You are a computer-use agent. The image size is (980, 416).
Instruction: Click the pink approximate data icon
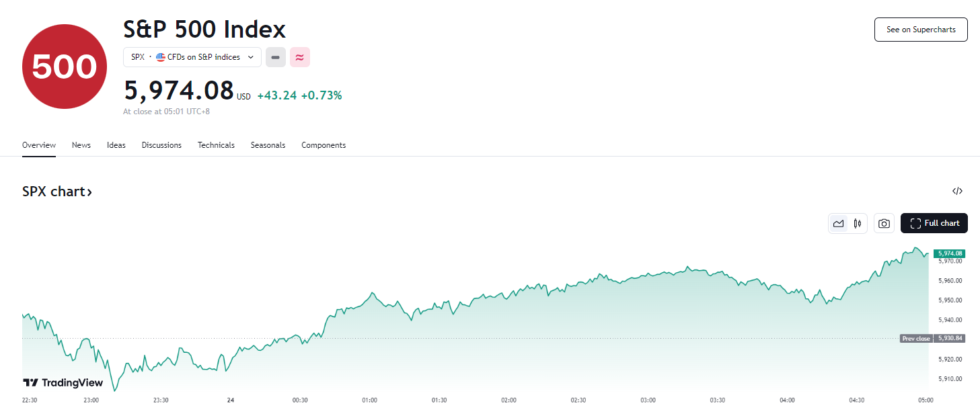[299, 58]
